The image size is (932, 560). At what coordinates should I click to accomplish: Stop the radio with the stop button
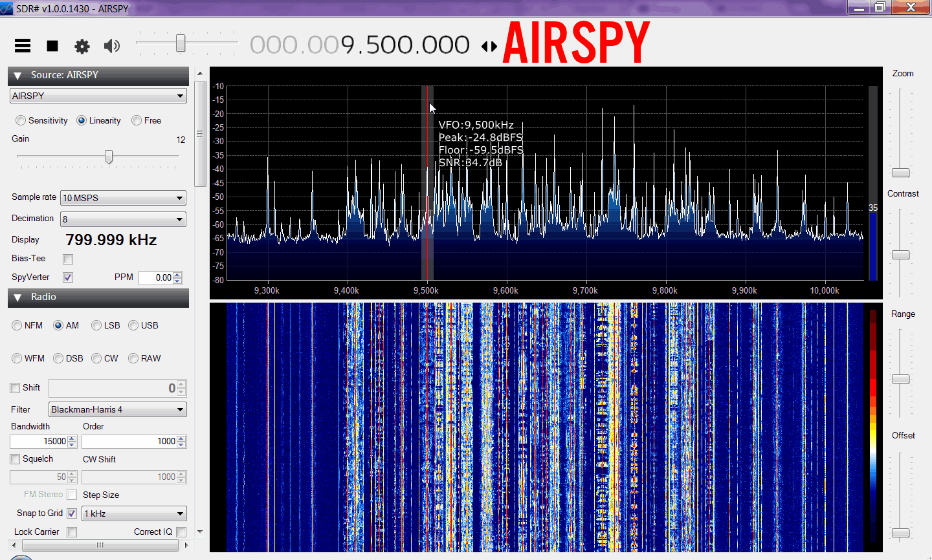point(52,46)
